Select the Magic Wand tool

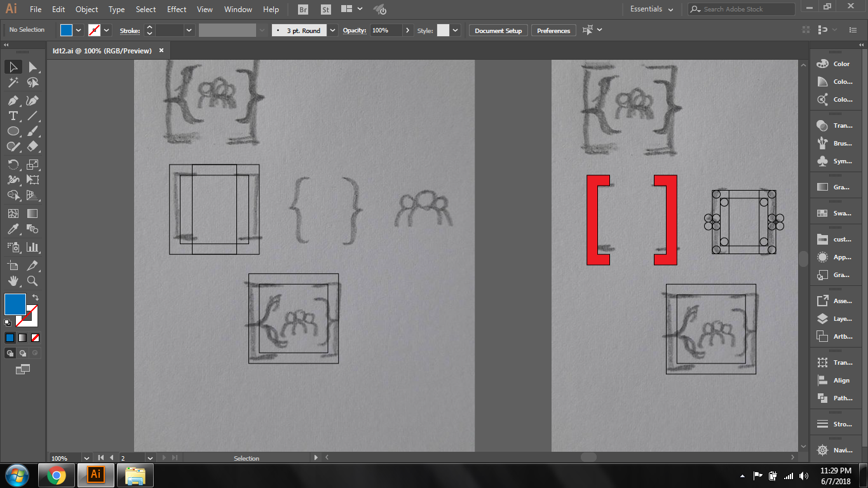pos(13,83)
